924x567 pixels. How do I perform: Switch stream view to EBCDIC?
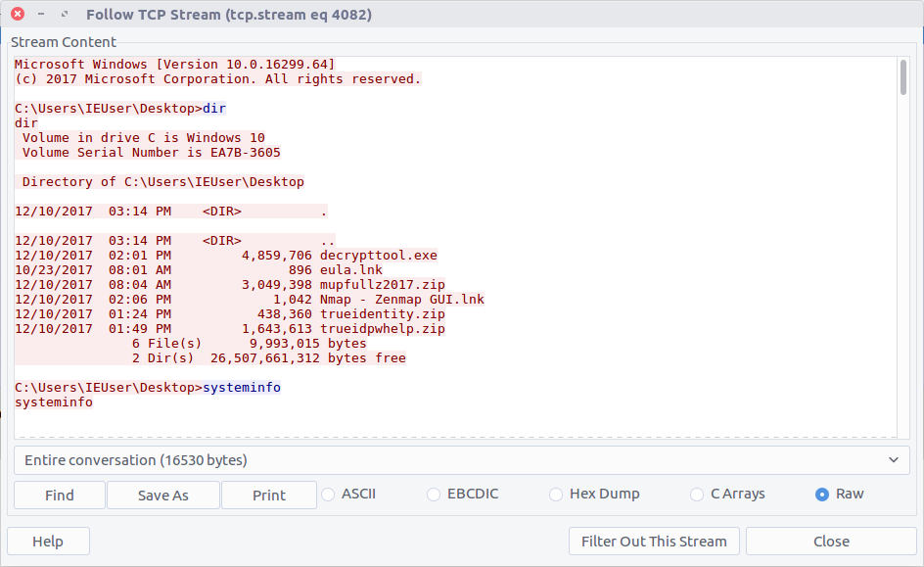pyautogui.click(x=434, y=495)
